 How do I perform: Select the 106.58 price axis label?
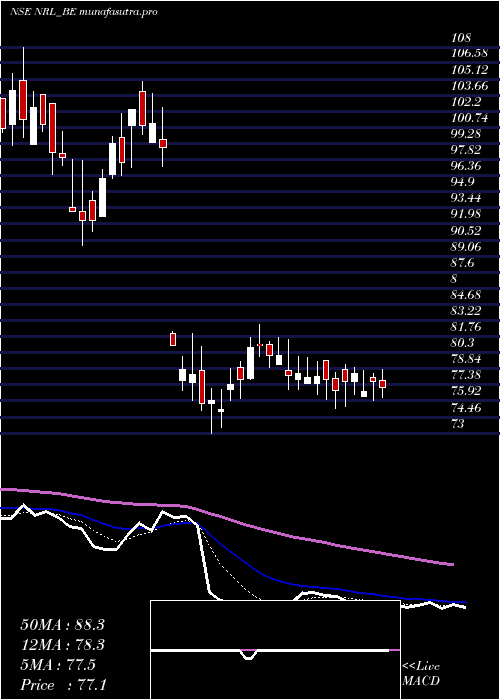click(470, 54)
